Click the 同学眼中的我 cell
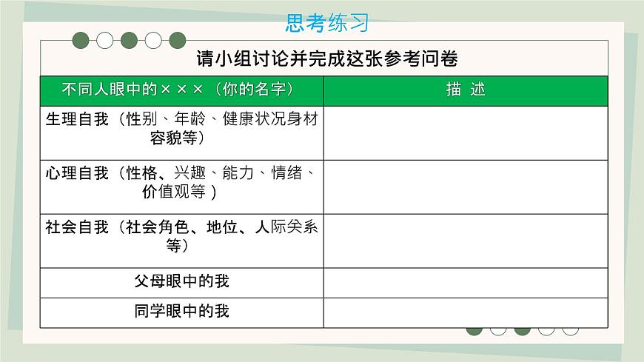Screen dimensions: 644x362 tap(182, 312)
